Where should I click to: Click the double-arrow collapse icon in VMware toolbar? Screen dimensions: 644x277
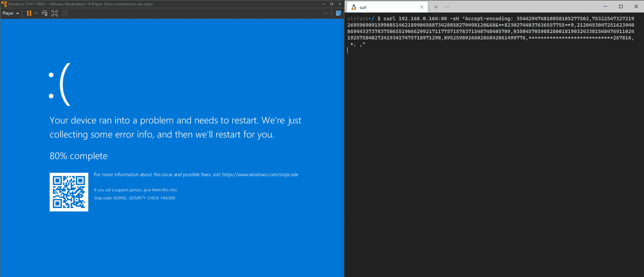pos(325,13)
